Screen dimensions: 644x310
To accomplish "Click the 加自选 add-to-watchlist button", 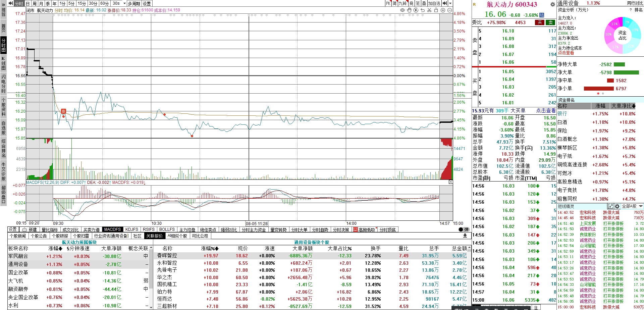I will click(434, 3).
